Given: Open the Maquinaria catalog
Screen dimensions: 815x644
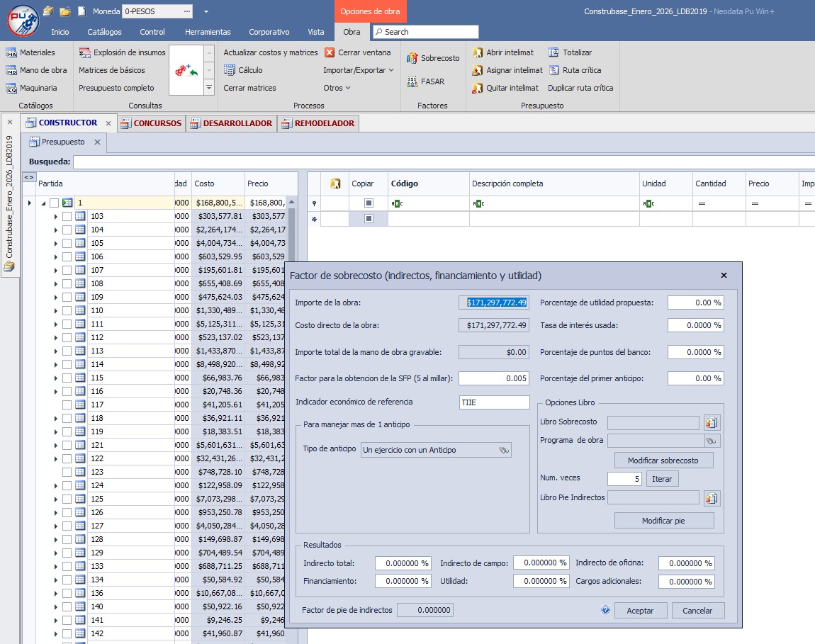Looking at the screenshot, I should point(31,88).
